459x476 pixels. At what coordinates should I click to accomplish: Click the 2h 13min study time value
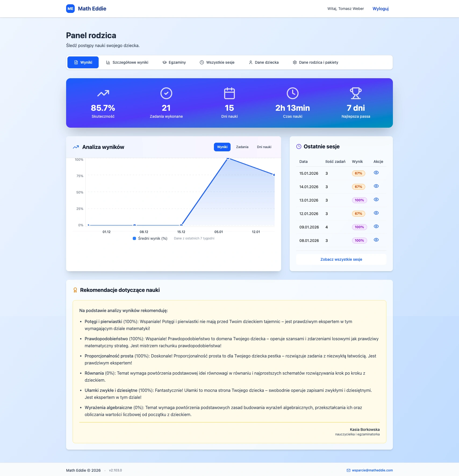click(293, 108)
